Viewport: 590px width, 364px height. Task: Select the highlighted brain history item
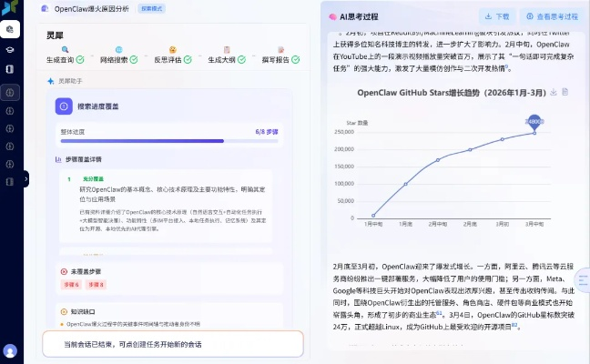tap(10, 93)
